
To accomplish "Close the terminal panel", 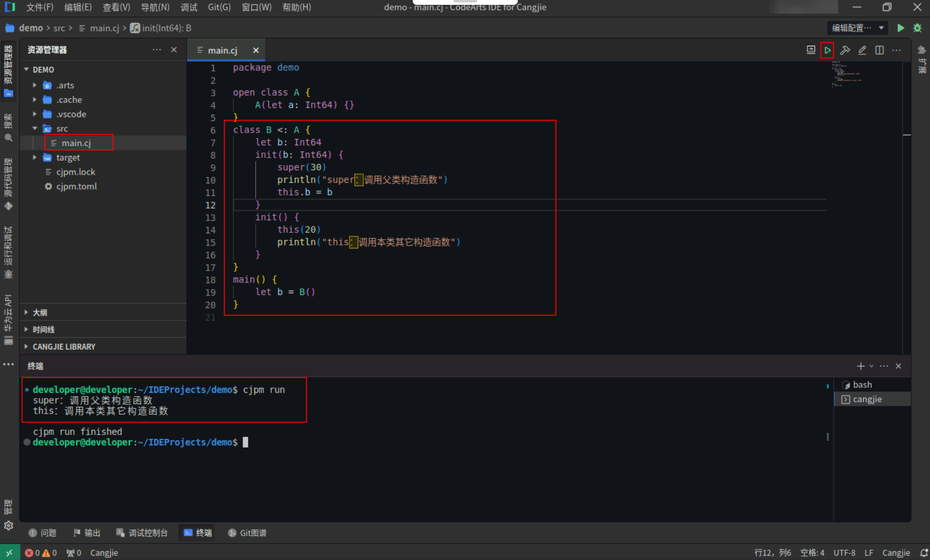I will coord(898,366).
